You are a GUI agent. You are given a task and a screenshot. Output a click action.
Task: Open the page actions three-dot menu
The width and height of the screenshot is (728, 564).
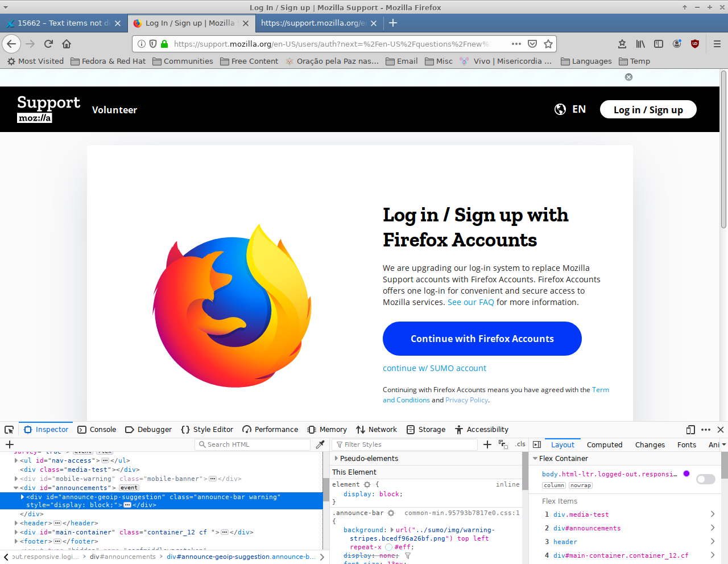coord(516,44)
